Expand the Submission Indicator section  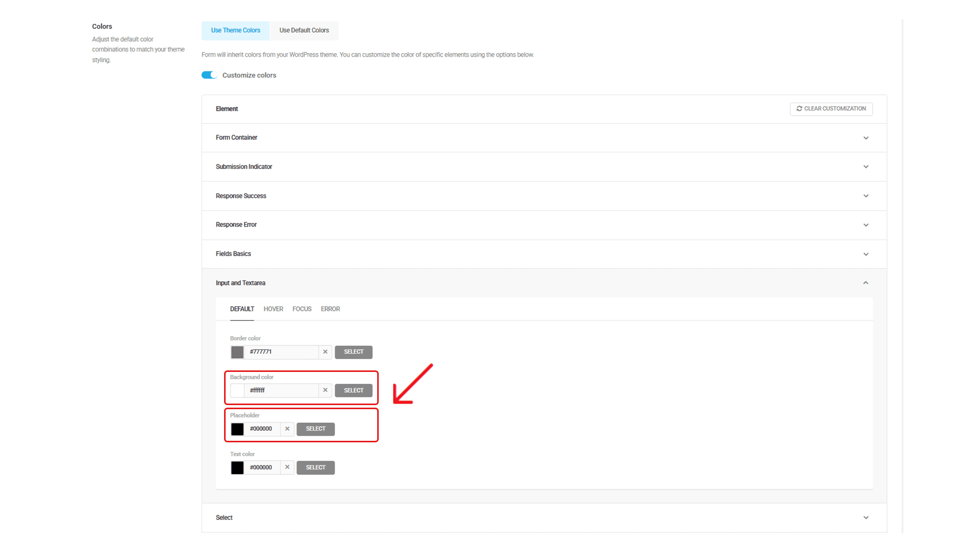866,167
